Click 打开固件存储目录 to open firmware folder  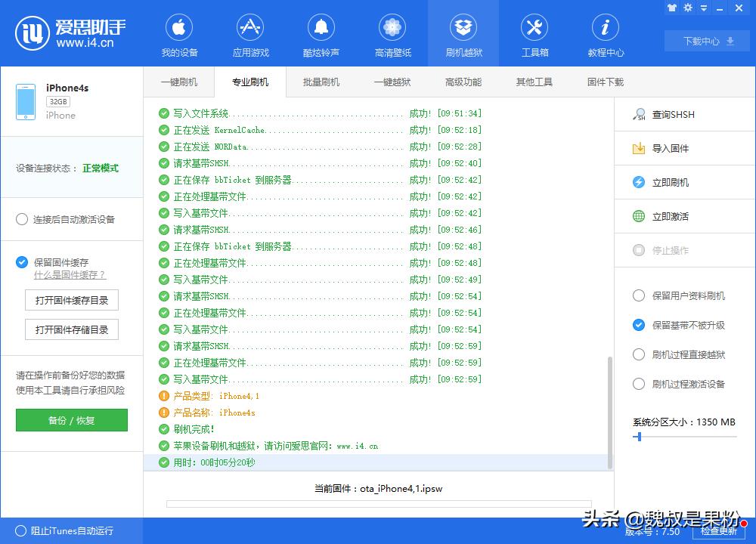click(x=71, y=329)
